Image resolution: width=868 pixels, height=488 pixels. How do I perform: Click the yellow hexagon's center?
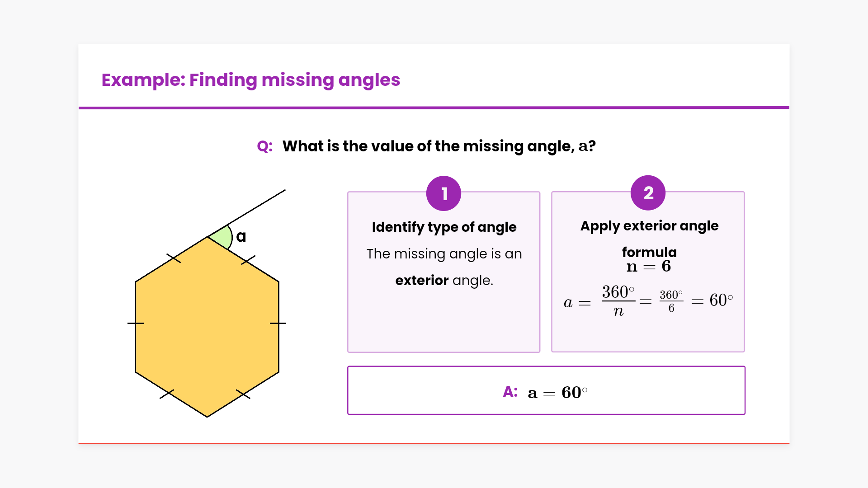point(207,326)
